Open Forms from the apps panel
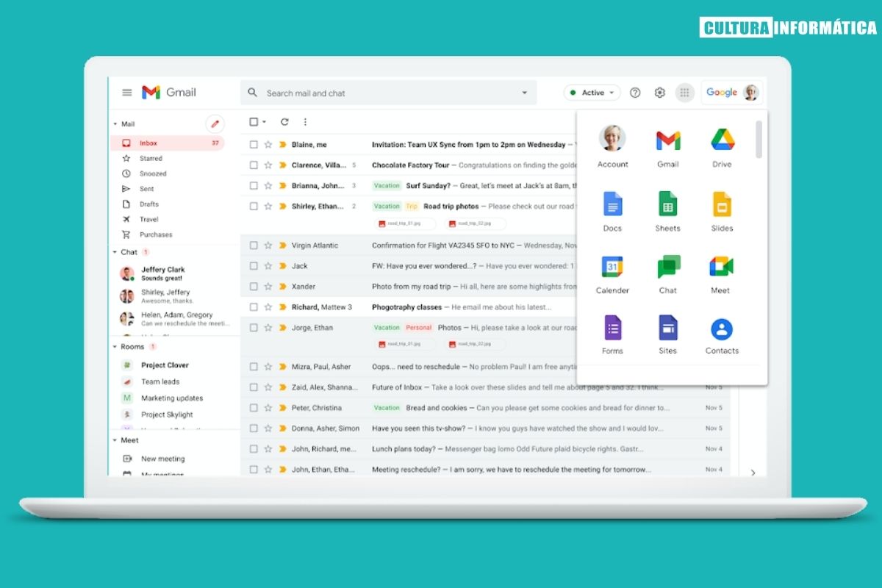 (x=612, y=335)
